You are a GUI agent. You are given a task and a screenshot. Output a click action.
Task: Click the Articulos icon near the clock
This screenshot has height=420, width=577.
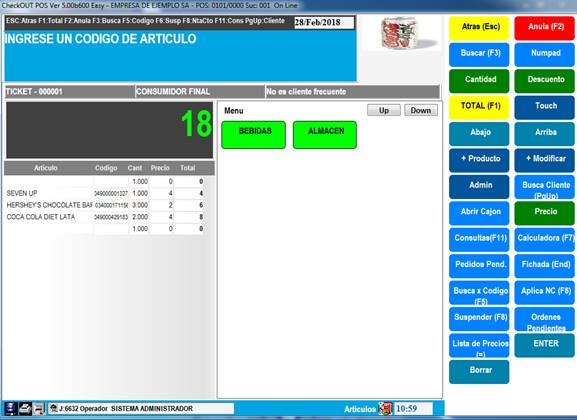point(385,409)
